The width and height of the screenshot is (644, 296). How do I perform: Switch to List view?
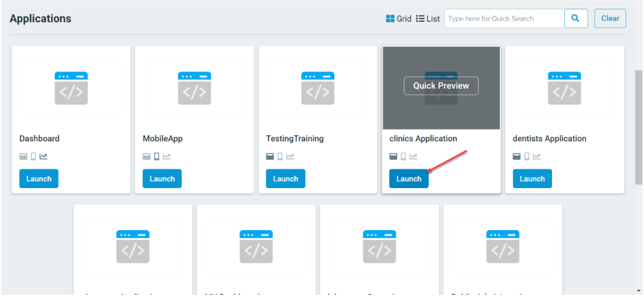click(428, 18)
